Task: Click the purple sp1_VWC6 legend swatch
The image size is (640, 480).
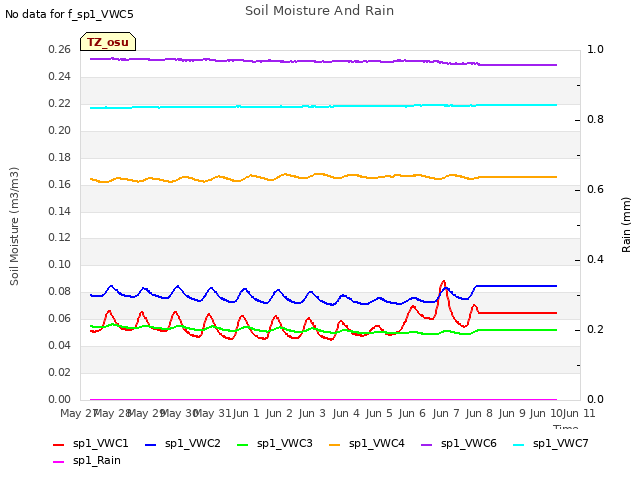Action: point(427,444)
